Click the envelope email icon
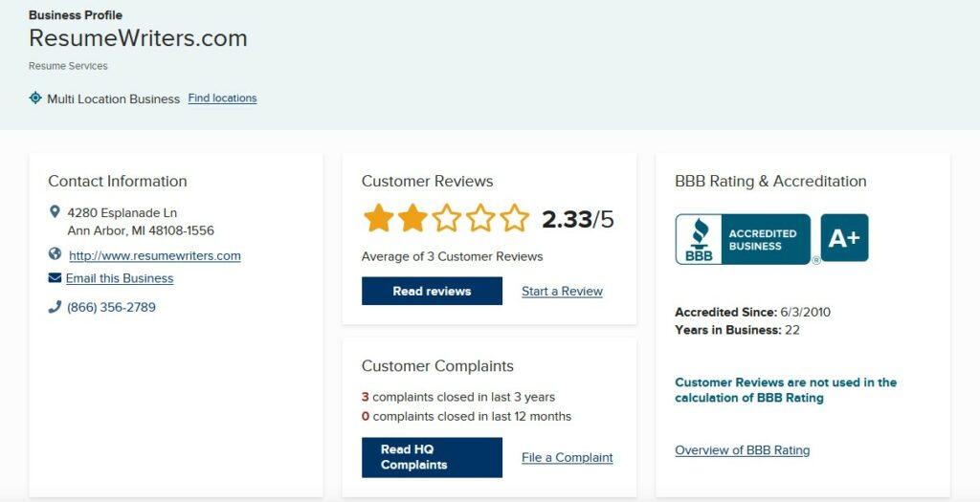Screen dimensions: 980x502 (x=55, y=277)
